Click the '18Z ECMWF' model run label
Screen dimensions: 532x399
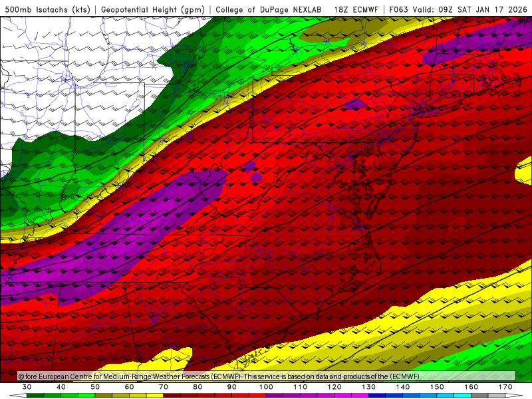[x=356, y=9]
